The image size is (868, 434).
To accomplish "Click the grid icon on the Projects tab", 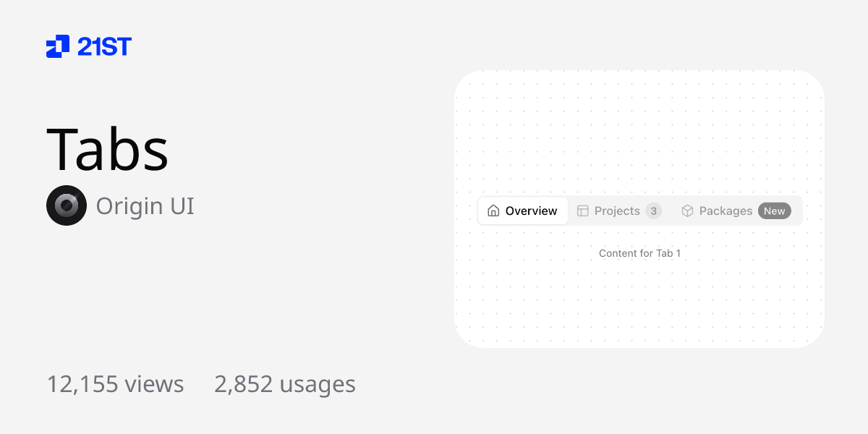I will tap(583, 210).
